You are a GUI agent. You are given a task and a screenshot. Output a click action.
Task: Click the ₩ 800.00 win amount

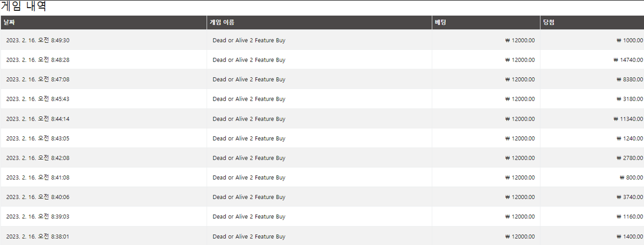[631, 177]
